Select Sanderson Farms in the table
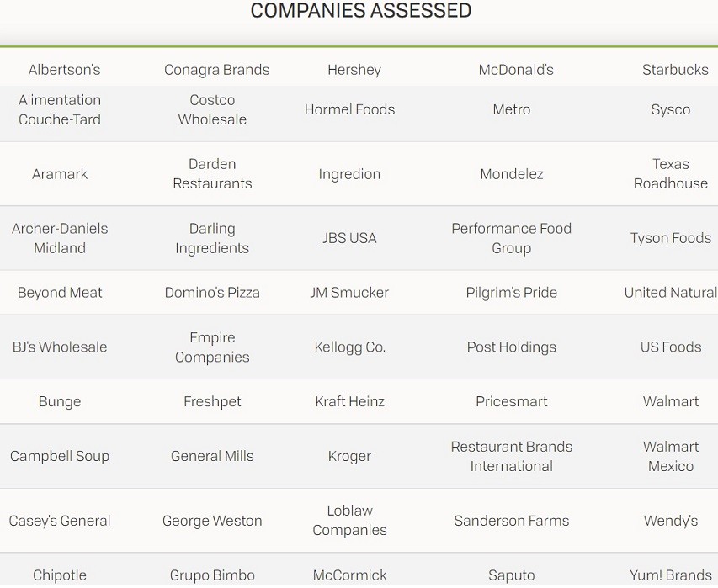The height and width of the screenshot is (588, 718). pos(511,520)
